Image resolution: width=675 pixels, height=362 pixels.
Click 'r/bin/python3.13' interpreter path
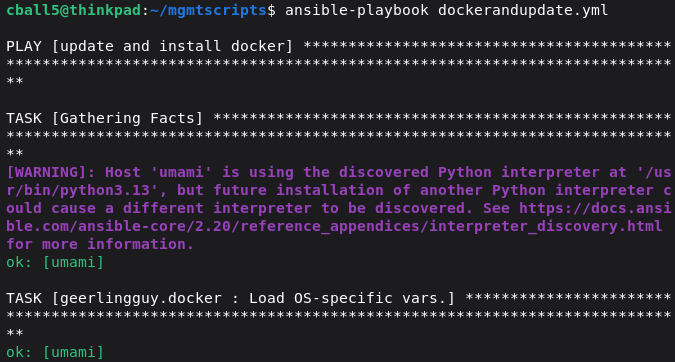(x=78, y=190)
